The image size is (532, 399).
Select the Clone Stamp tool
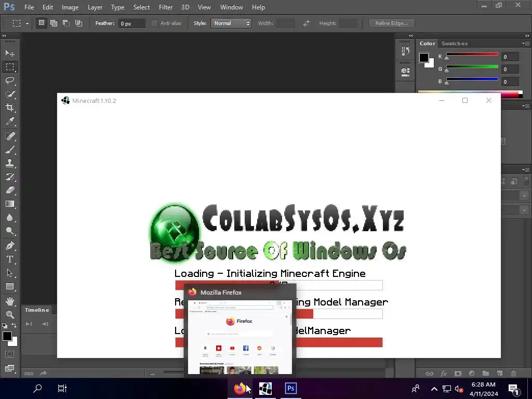(x=10, y=163)
